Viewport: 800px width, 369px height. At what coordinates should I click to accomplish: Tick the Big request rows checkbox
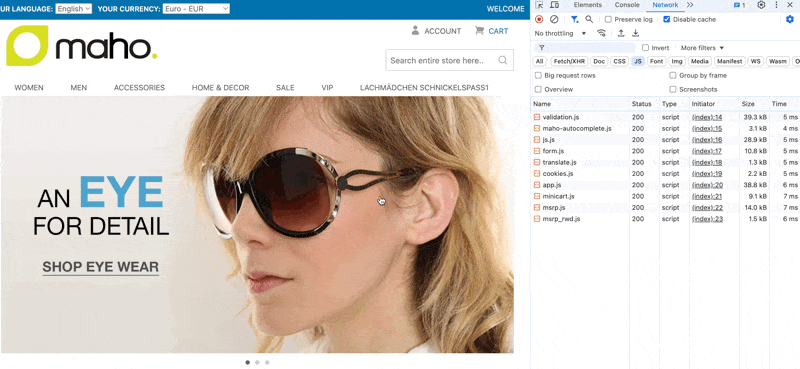point(538,76)
